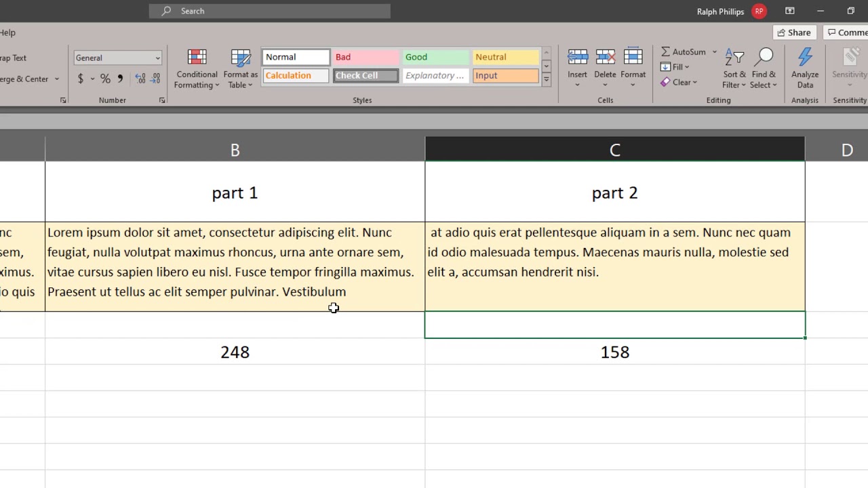Screen dimensions: 868x488
Task: Open the Merge & Center dropdown arrow
Action: [57, 79]
